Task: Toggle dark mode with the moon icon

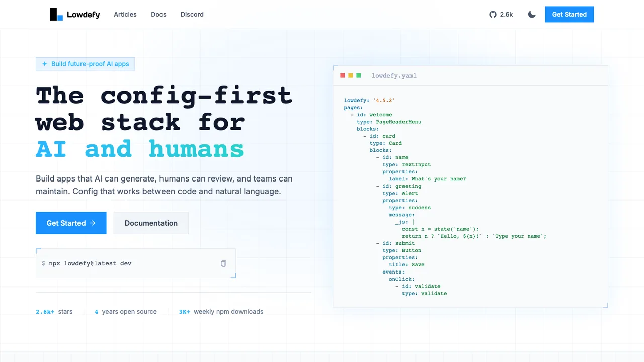Action: click(x=532, y=15)
